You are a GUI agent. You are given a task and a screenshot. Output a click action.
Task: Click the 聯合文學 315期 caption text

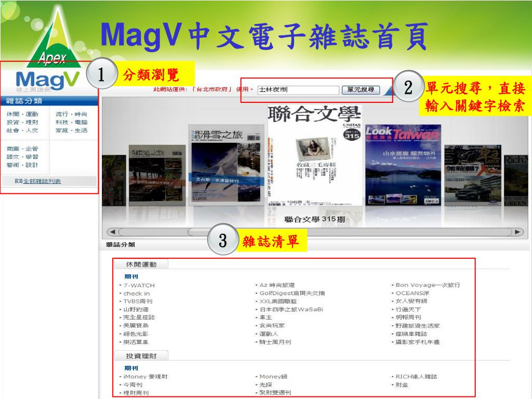(314, 220)
